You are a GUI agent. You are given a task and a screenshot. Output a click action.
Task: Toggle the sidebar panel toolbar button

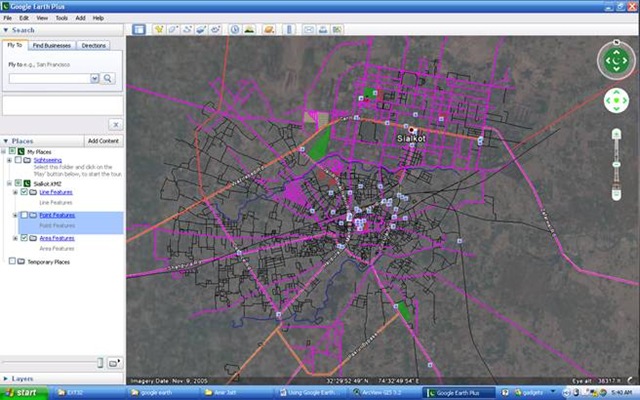(139, 29)
